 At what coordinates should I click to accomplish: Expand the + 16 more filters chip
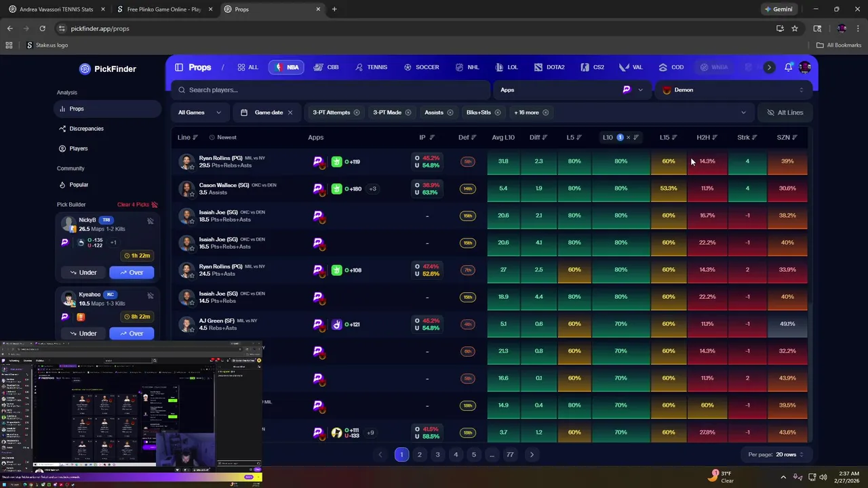pyautogui.click(x=531, y=113)
